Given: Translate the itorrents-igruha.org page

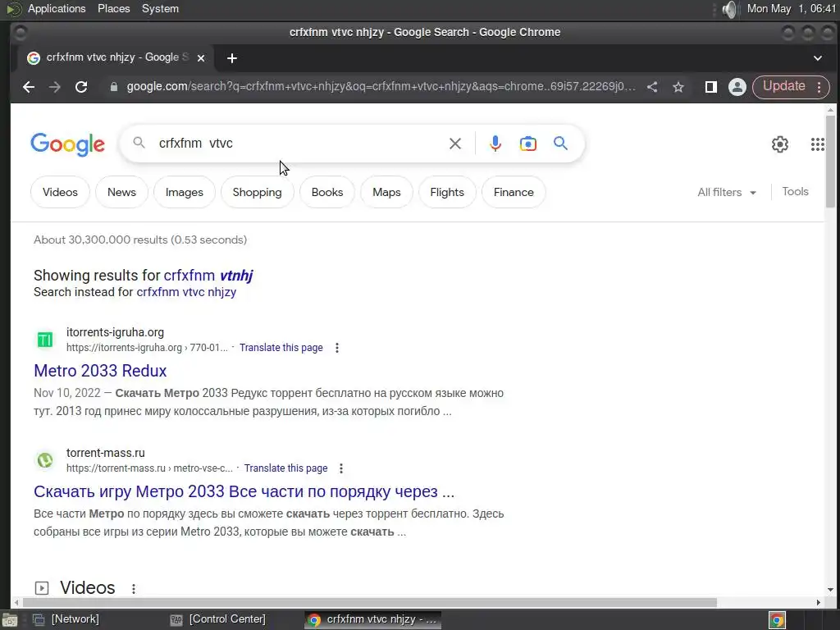Looking at the screenshot, I should [x=281, y=348].
